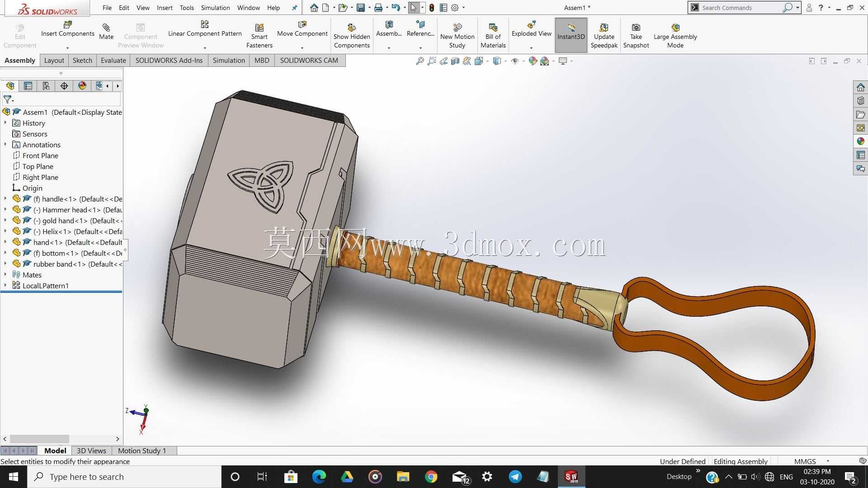
Task: Toggle Select cursor tool
Action: [414, 8]
